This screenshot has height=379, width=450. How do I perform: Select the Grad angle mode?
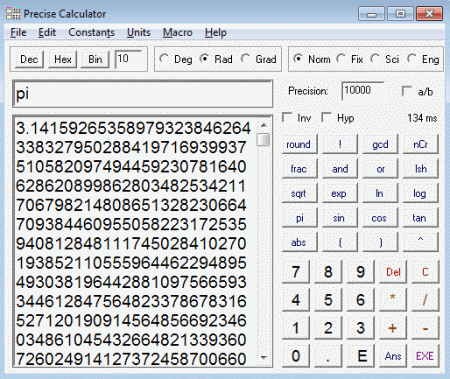pyautogui.click(x=258, y=59)
